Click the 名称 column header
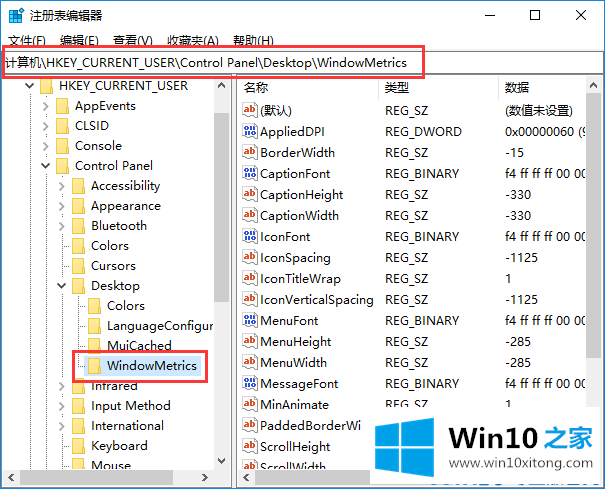The height and width of the screenshot is (489, 605). point(257,88)
